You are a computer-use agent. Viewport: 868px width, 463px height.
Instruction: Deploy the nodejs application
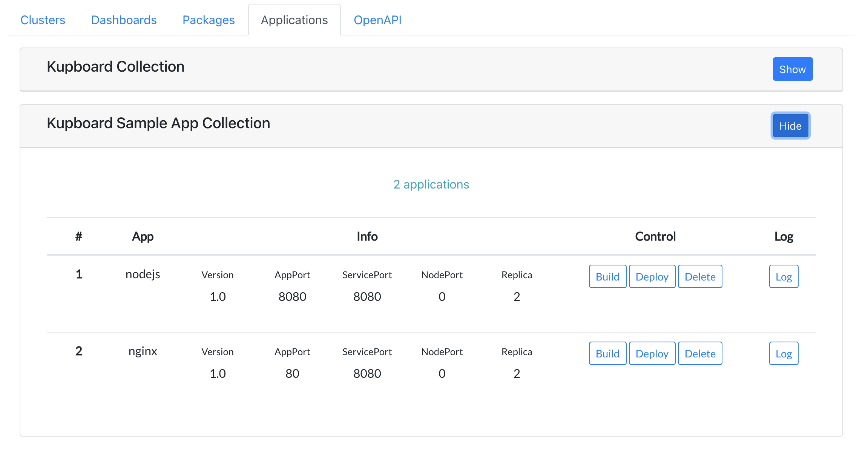pyautogui.click(x=652, y=276)
